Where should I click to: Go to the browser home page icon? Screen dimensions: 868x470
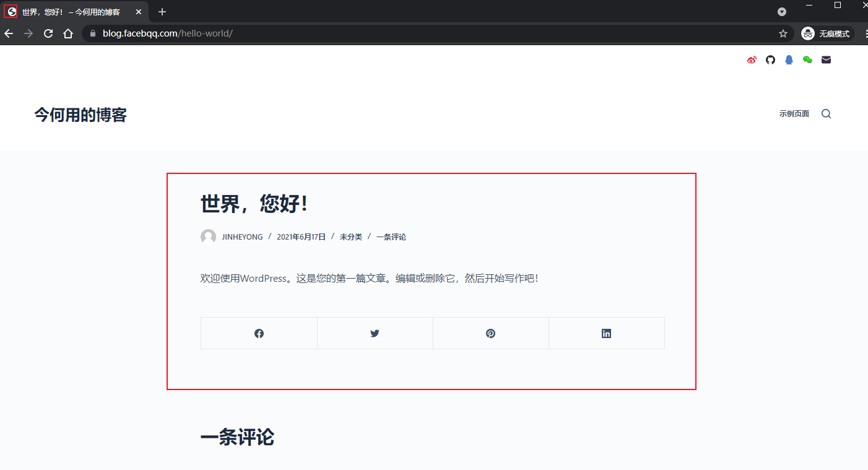pyautogui.click(x=68, y=33)
